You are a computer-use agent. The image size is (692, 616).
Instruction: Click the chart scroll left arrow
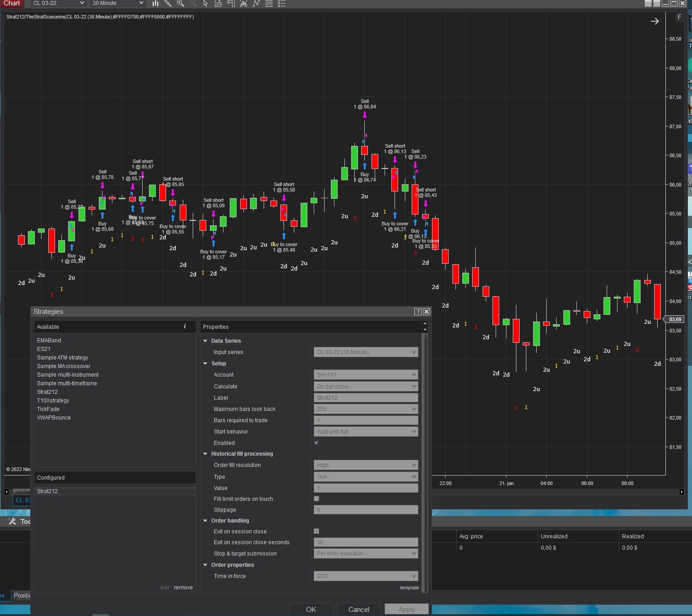pyautogui.click(x=6, y=492)
